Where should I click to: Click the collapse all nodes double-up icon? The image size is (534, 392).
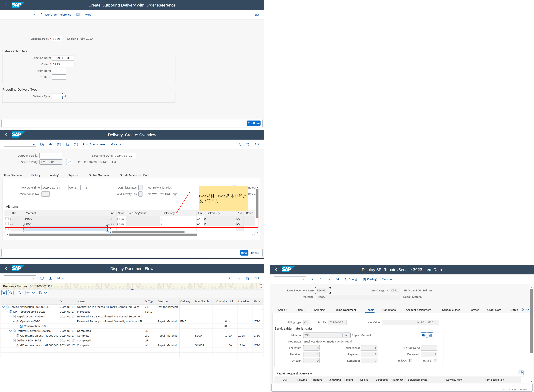[x=11, y=293]
